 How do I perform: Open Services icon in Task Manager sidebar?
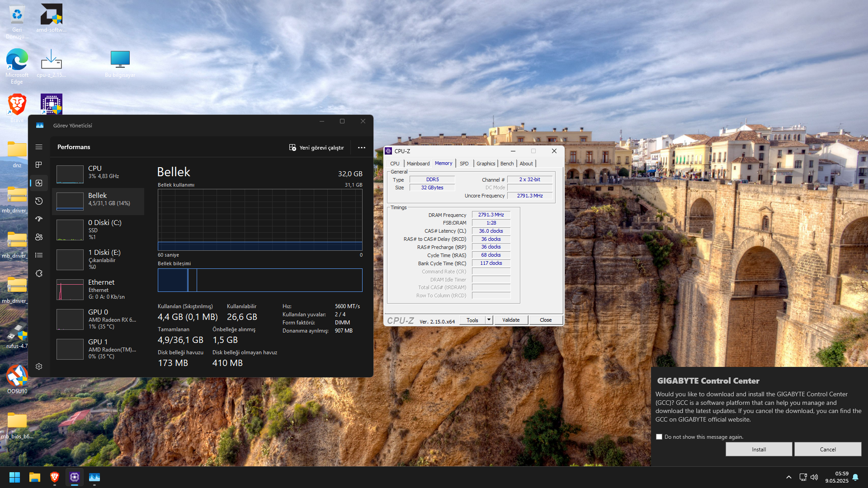39,273
